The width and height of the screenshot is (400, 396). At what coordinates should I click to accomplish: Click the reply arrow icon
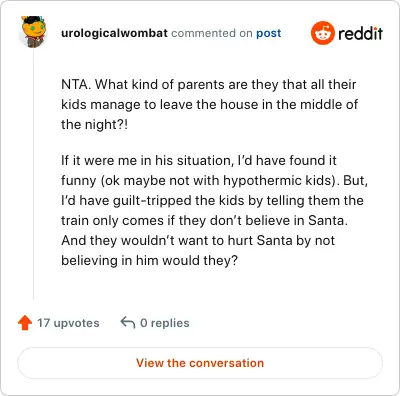click(x=128, y=322)
